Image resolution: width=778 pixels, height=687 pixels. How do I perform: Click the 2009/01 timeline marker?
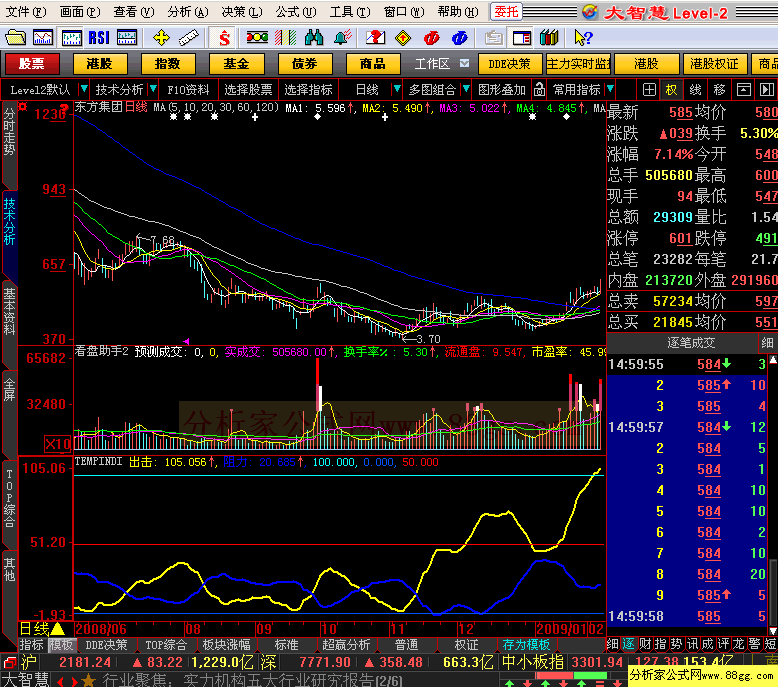point(562,629)
